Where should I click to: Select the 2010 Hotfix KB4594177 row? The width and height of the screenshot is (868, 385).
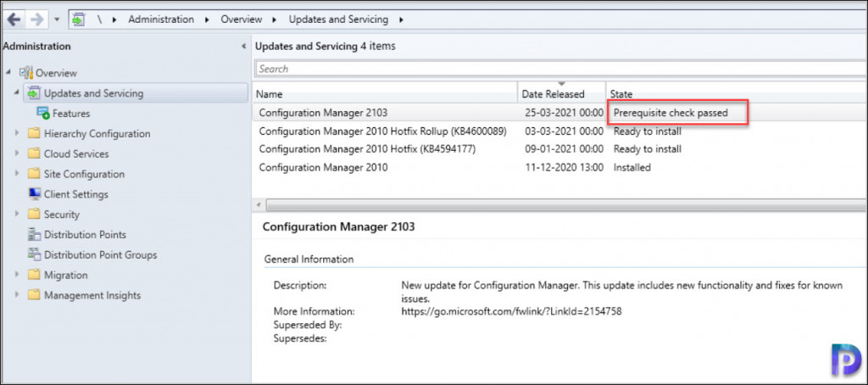pyautogui.click(x=560, y=149)
